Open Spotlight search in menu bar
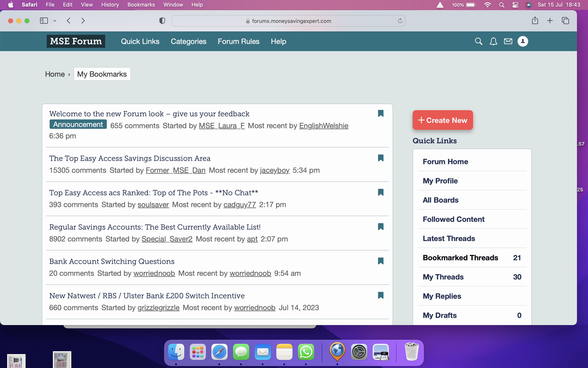Image resolution: width=588 pixels, height=368 pixels. (x=501, y=5)
